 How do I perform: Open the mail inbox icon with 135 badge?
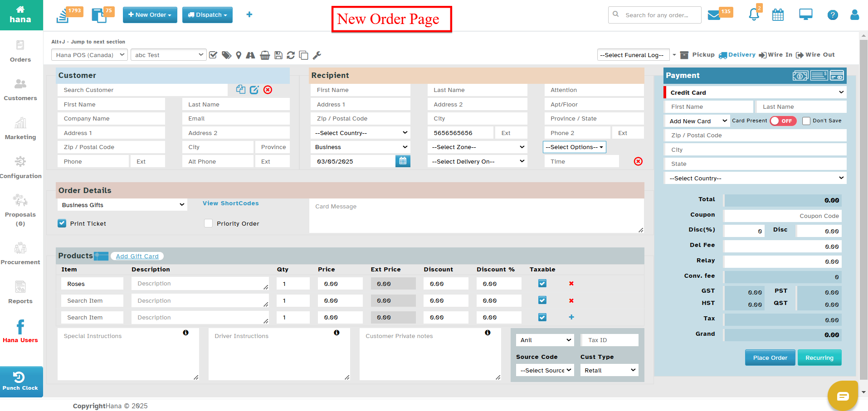tap(714, 15)
